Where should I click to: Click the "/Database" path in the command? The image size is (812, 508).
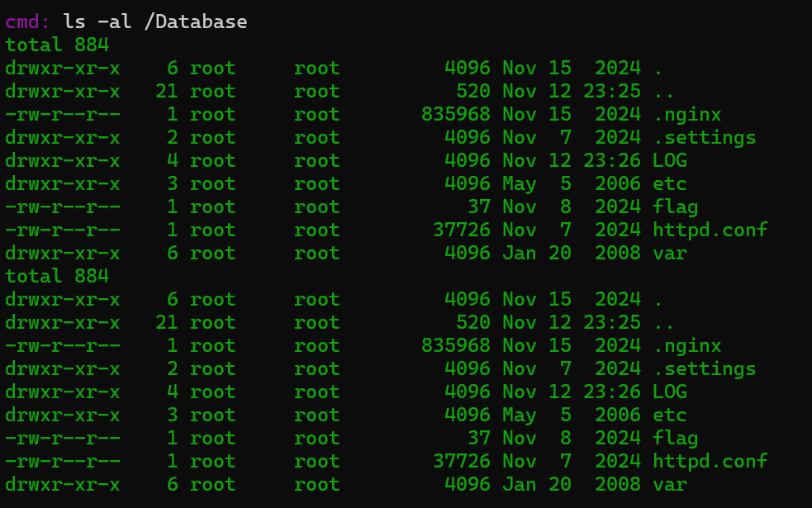pos(195,21)
